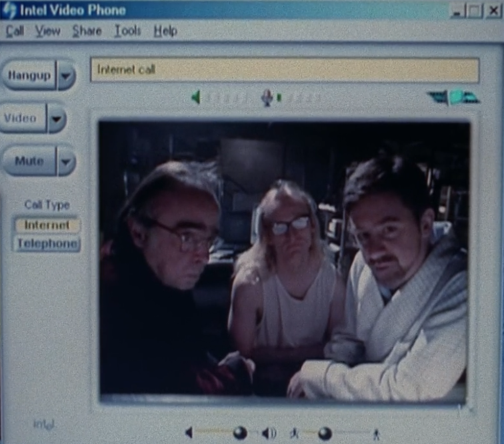Select Internet call type
This screenshot has width=504, height=444.
click(x=47, y=225)
